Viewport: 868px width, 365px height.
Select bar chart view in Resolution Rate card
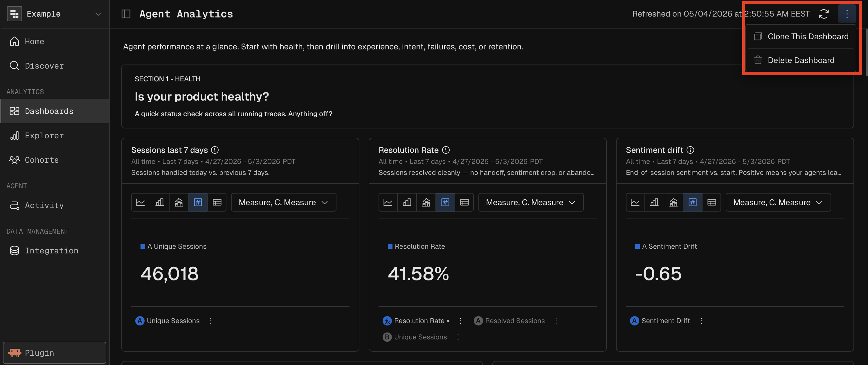pos(407,202)
